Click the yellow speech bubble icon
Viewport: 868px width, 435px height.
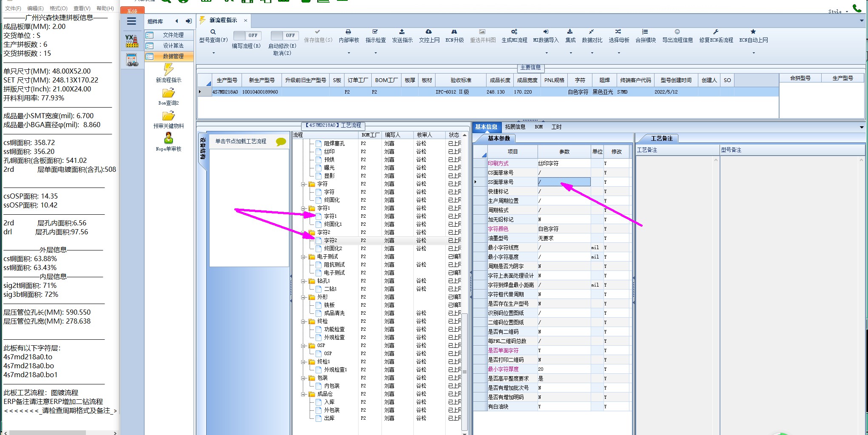(x=281, y=142)
